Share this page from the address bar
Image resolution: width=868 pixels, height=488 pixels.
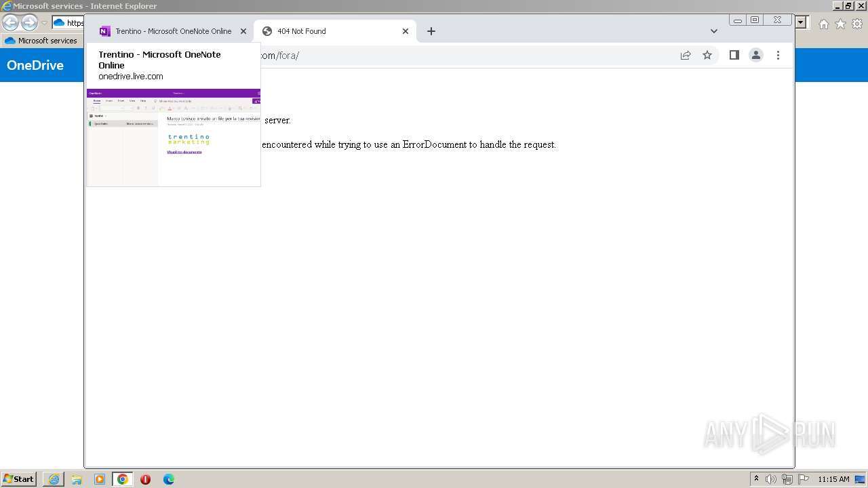tap(686, 56)
